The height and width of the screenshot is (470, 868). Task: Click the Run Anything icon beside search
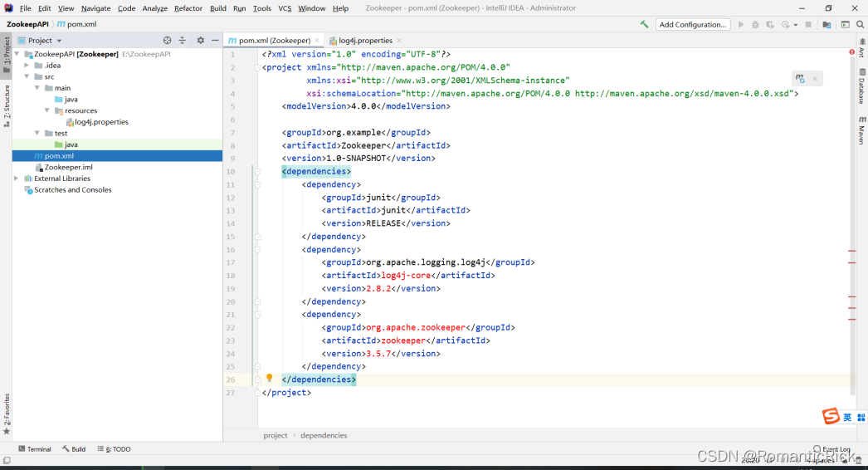pyautogui.click(x=846, y=24)
